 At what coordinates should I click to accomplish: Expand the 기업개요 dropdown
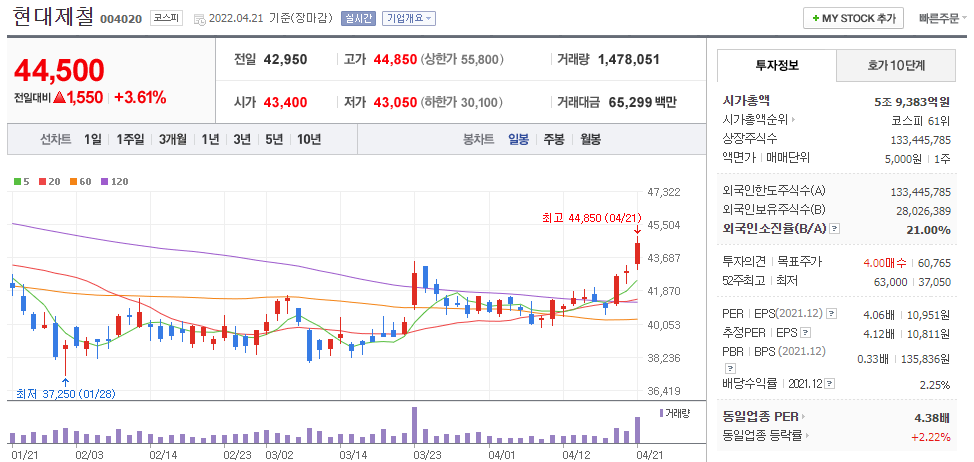point(409,19)
